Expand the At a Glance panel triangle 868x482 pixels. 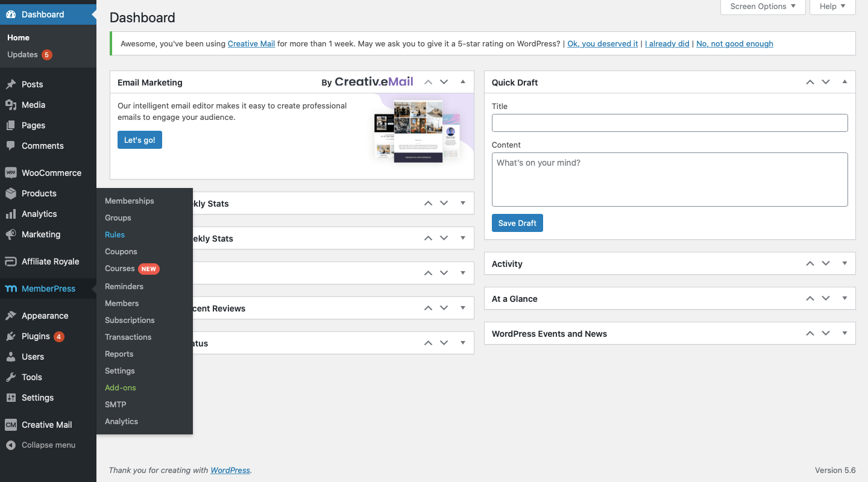[844, 299]
